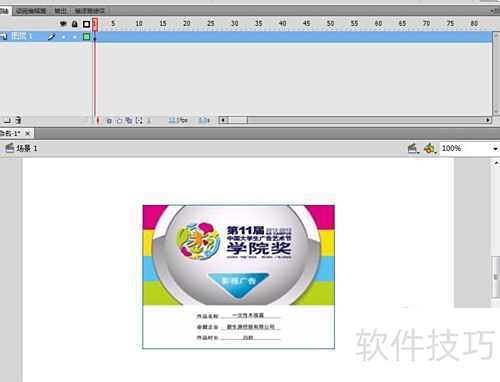Viewport: 500px width, 382px height.
Task: Click the award poster image on stage
Action: pyautogui.click(x=239, y=277)
